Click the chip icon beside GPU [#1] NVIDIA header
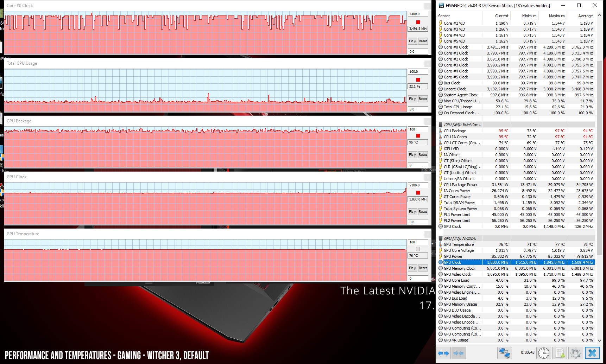 (441, 238)
